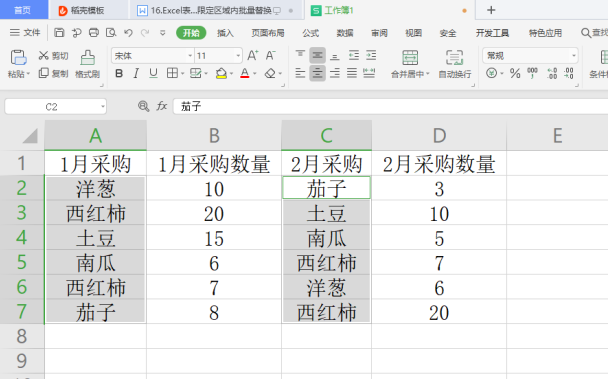Open the 开发工具 ribbon tab
Screen dimensions: 610x384
[492, 33]
